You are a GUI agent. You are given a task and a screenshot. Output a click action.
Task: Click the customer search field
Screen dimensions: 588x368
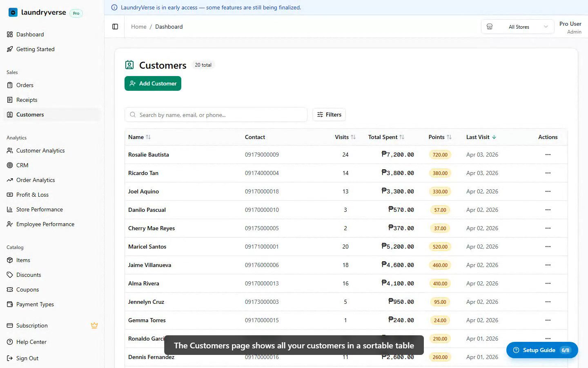[216, 114]
